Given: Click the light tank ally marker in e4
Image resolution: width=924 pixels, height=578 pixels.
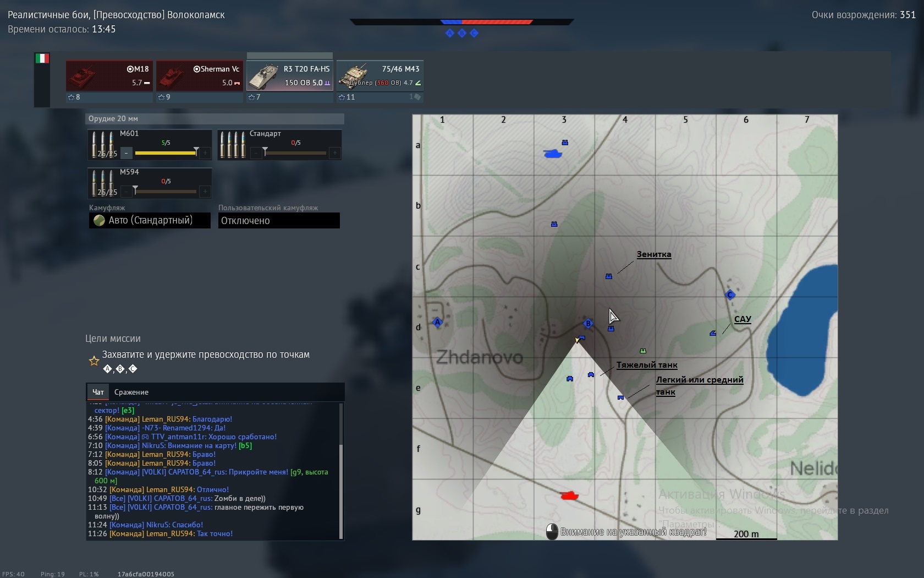Looking at the screenshot, I should tap(620, 397).
